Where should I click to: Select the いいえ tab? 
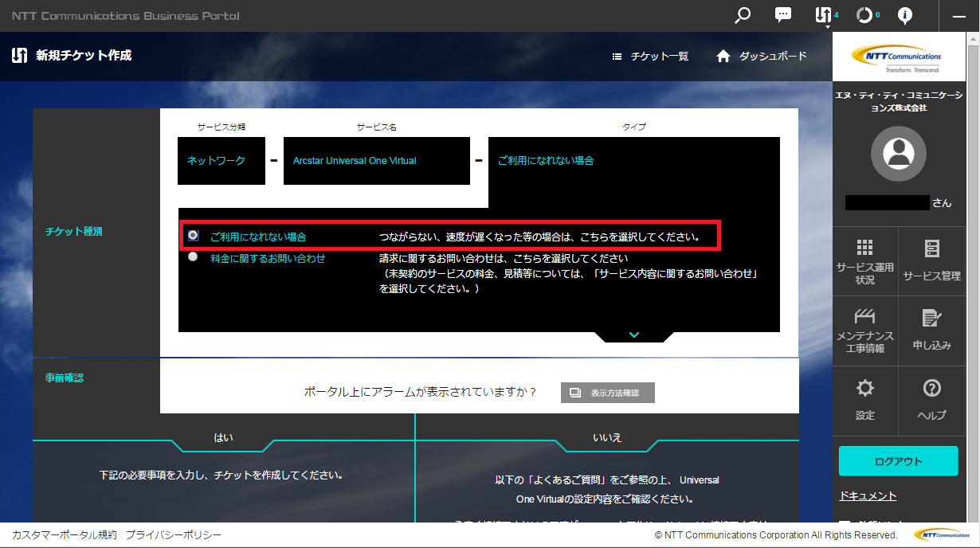point(607,437)
